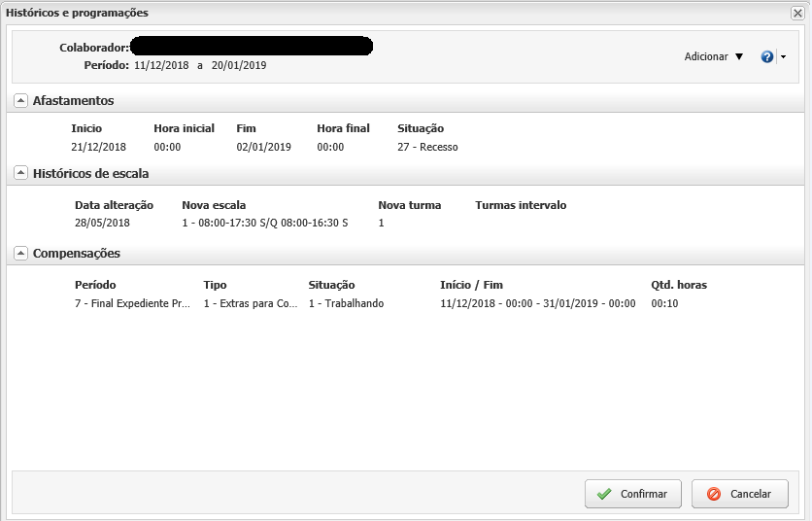
Task: Select the 7 - Final Expediente compensation period
Action: pos(132,304)
